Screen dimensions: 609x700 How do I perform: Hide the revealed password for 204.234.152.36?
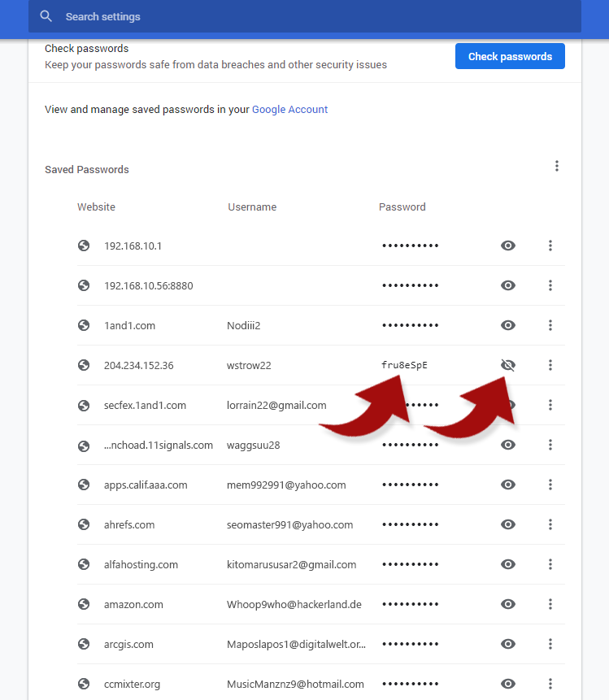point(508,365)
